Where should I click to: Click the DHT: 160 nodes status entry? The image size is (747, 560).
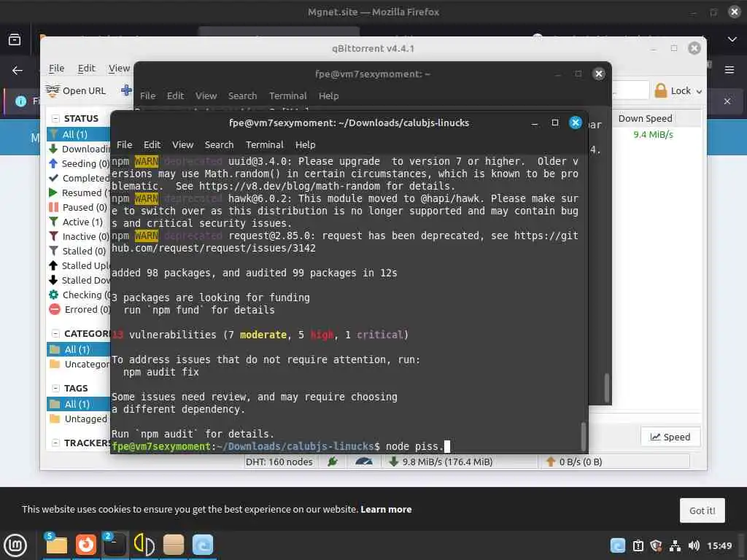pos(279,462)
